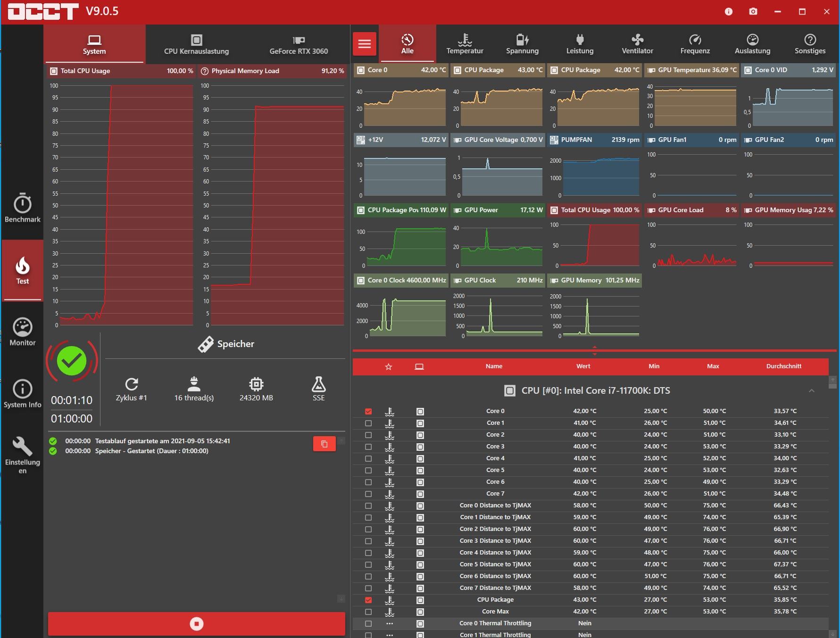Click the Speicher memory test icon
The height and width of the screenshot is (638, 840).
tap(206, 344)
